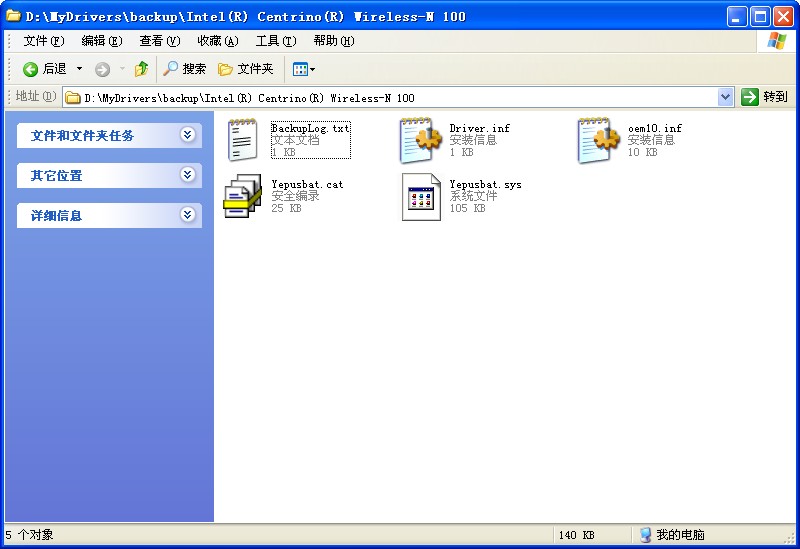
Task: Open the 文件(F) menu
Action: point(44,41)
